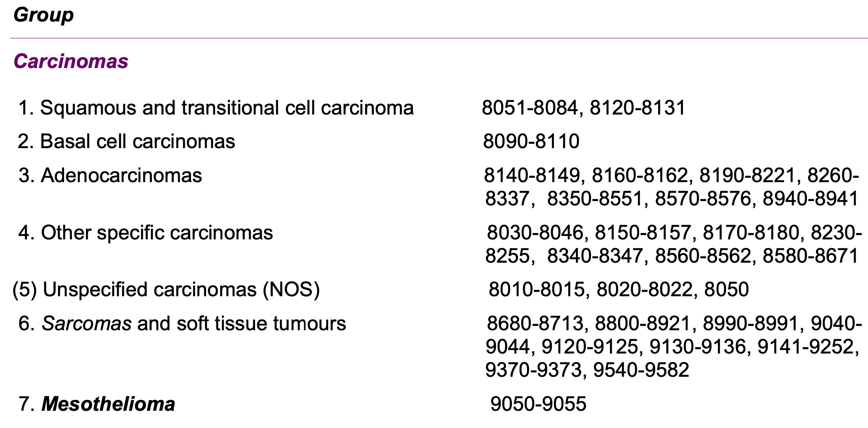Viewport: 868px width, 428px height.
Task: Click the Mesothelioma group label
Action: pyautogui.click(x=97, y=404)
